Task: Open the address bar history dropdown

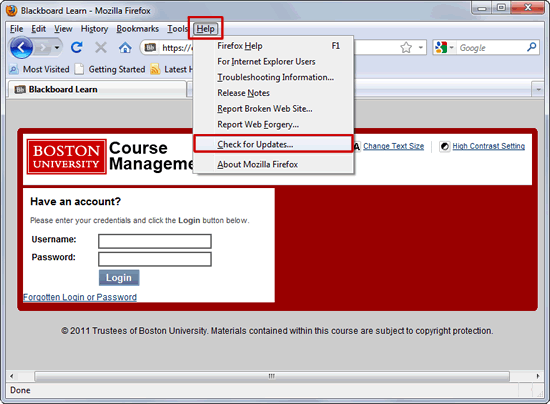Action: (x=421, y=47)
